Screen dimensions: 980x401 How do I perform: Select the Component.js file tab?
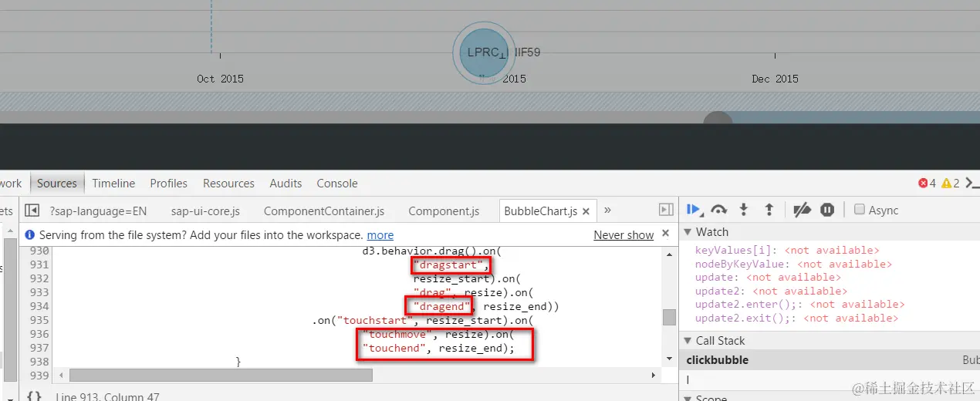tap(444, 211)
